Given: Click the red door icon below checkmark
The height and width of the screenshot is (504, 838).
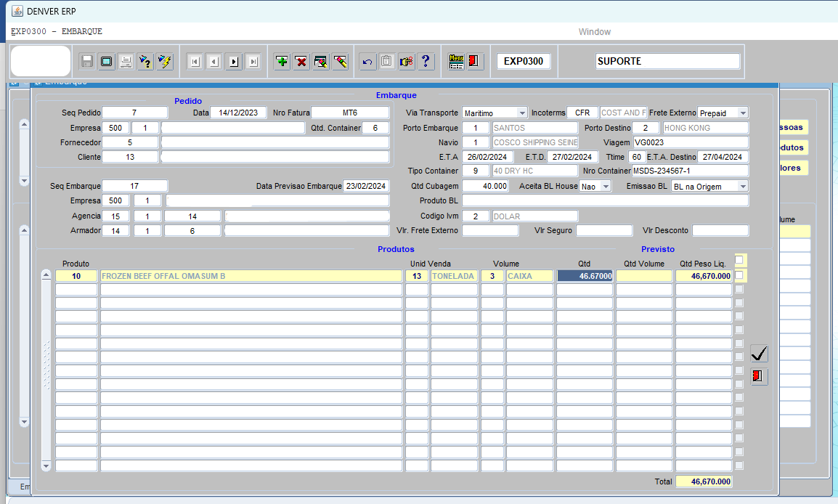Looking at the screenshot, I should (760, 376).
